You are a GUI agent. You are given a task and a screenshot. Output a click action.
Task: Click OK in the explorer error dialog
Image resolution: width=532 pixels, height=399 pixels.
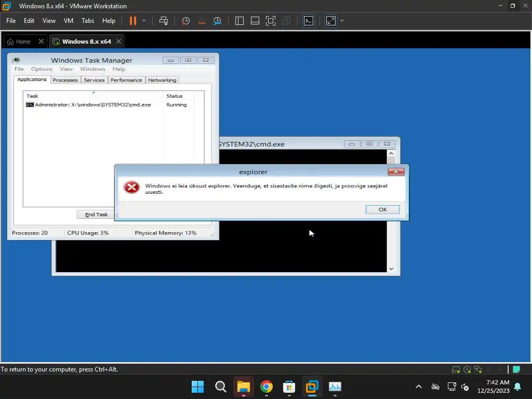point(382,209)
